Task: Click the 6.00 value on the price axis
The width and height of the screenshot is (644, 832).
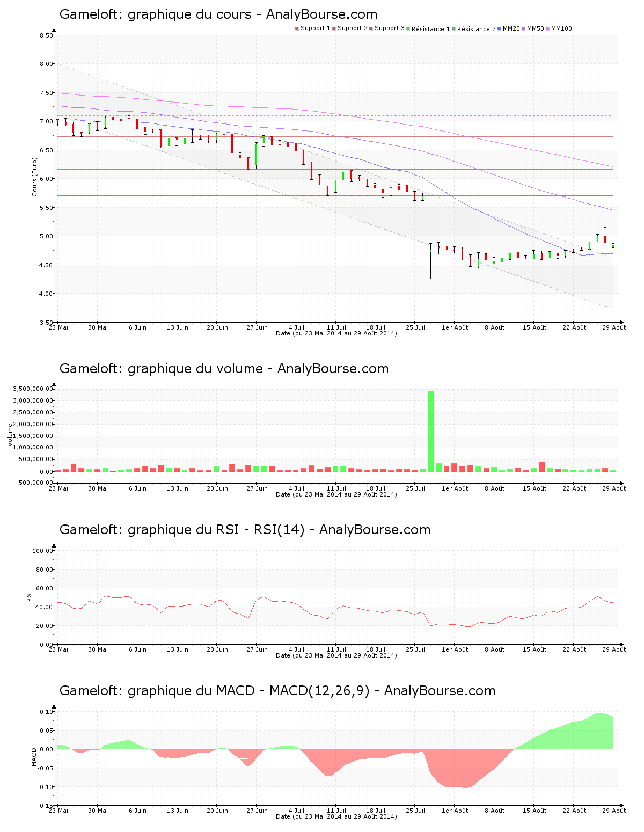Action: (x=46, y=179)
